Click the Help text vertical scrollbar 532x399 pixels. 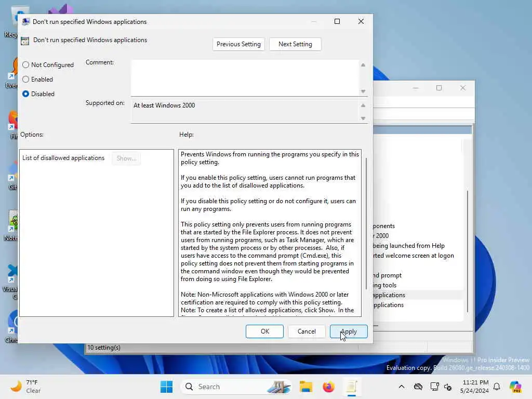(366, 224)
